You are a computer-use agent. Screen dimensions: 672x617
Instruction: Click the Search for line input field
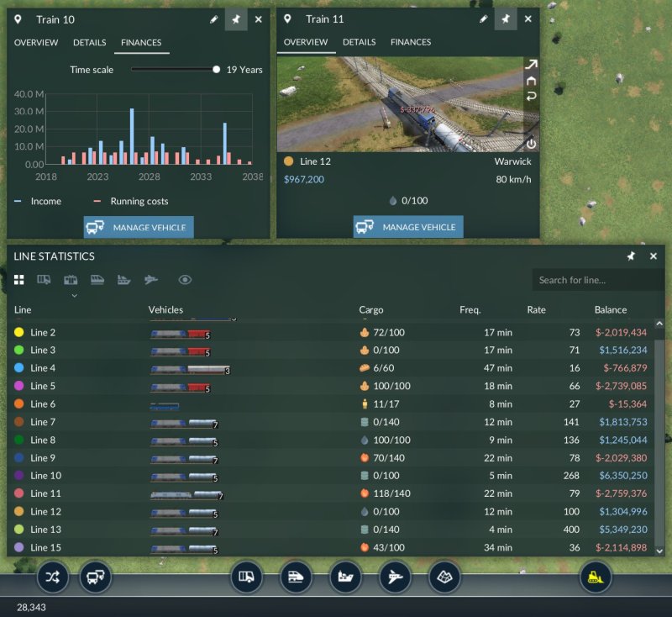pos(598,279)
